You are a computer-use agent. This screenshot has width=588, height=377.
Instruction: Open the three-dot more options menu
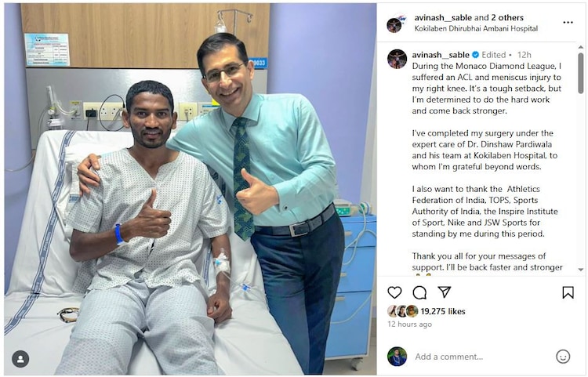click(x=568, y=23)
